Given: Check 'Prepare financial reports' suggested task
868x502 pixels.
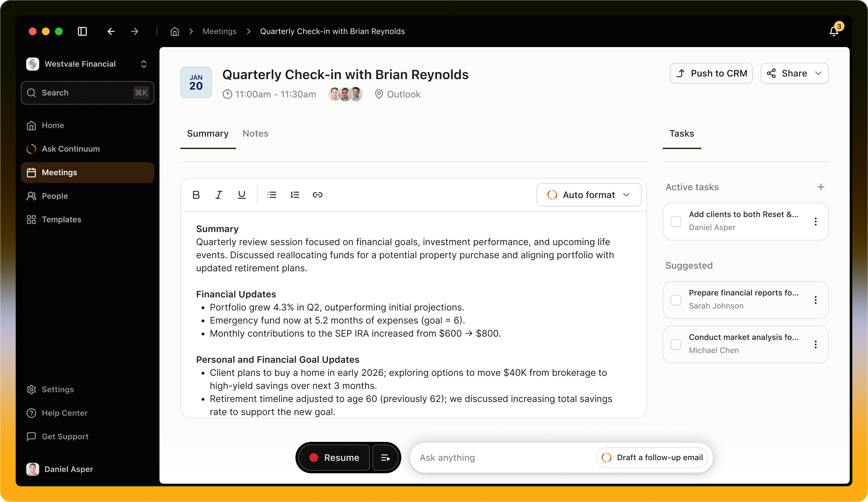Looking at the screenshot, I should point(676,300).
